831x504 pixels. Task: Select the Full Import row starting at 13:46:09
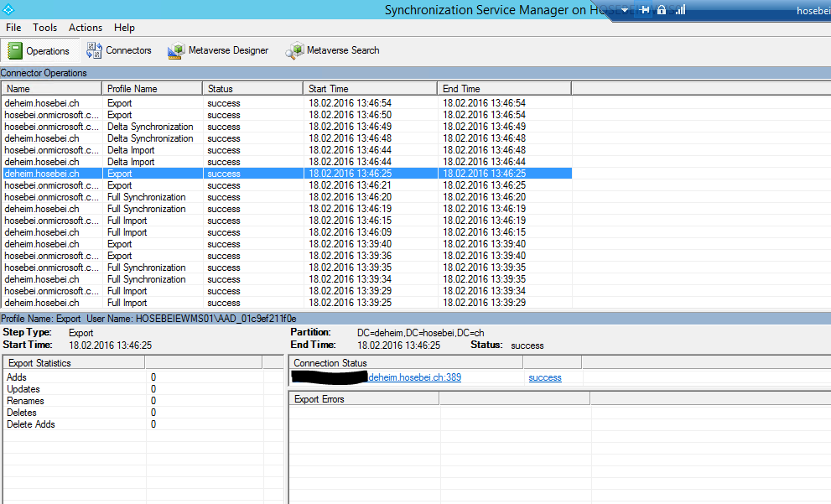[x=287, y=232]
